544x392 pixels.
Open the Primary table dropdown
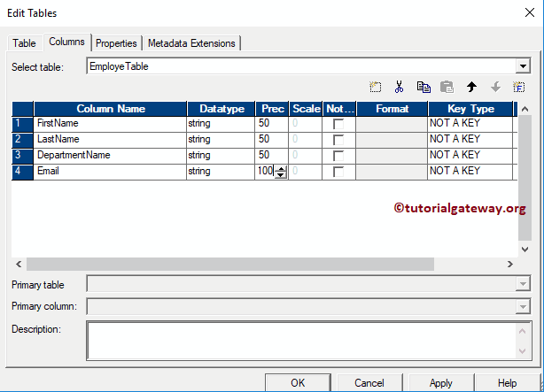point(523,285)
